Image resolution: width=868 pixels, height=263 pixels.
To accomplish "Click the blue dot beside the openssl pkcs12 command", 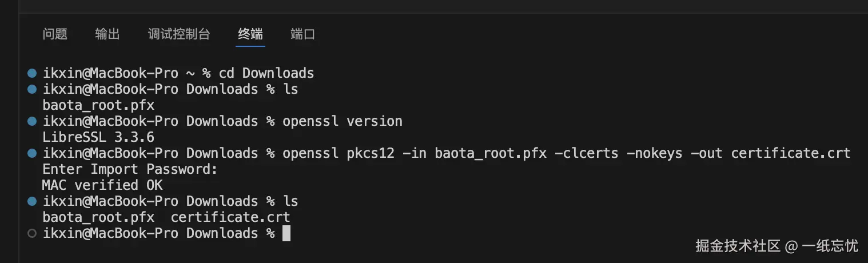I will [x=32, y=153].
